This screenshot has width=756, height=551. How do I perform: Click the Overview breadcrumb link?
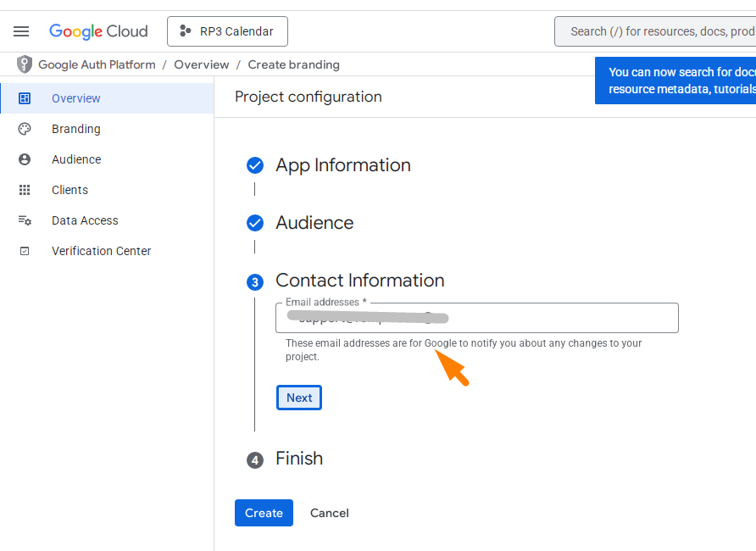pos(202,64)
